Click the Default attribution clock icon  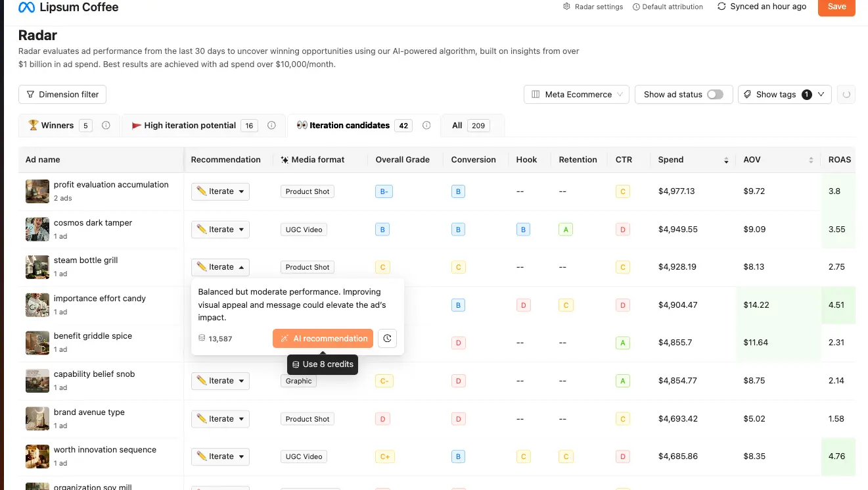636,7
